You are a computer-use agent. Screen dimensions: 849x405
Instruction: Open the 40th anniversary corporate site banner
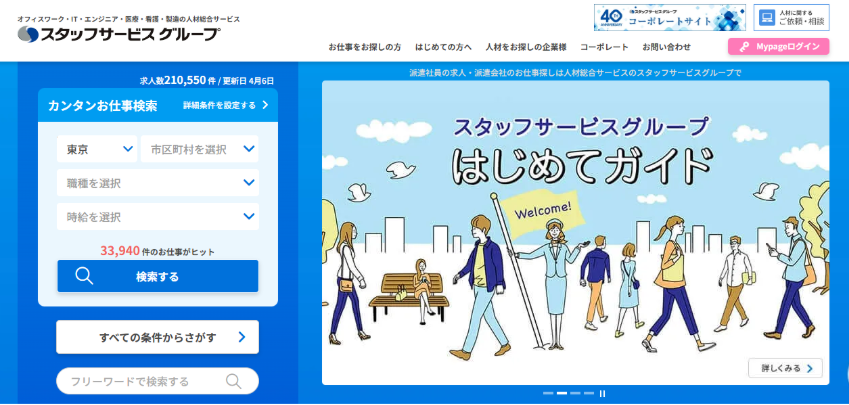pos(669,18)
